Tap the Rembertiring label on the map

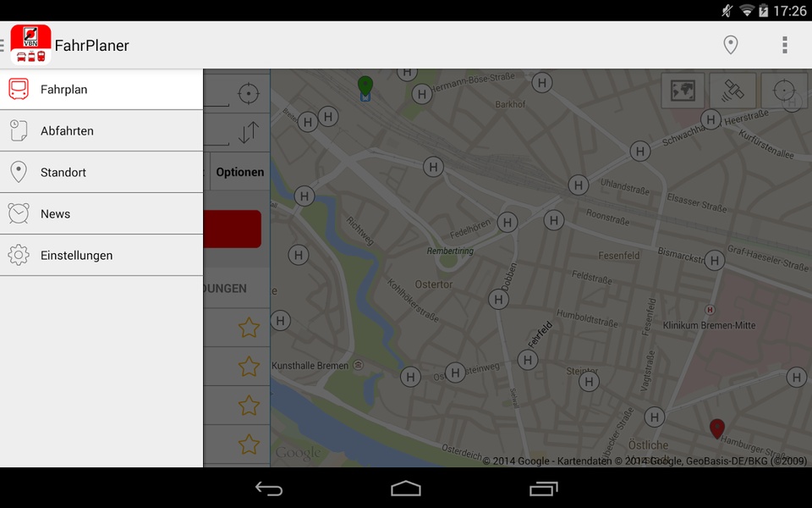[450, 251]
